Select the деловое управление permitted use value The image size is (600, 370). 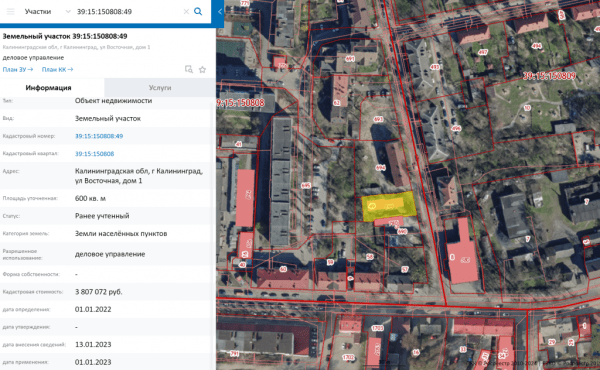[x=110, y=254]
